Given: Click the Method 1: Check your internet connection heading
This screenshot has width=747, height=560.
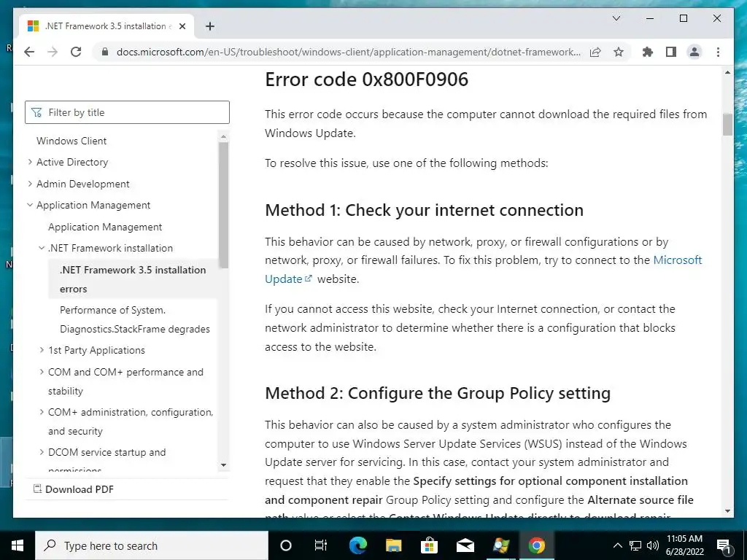Looking at the screenshot, I should pos(424,210).
